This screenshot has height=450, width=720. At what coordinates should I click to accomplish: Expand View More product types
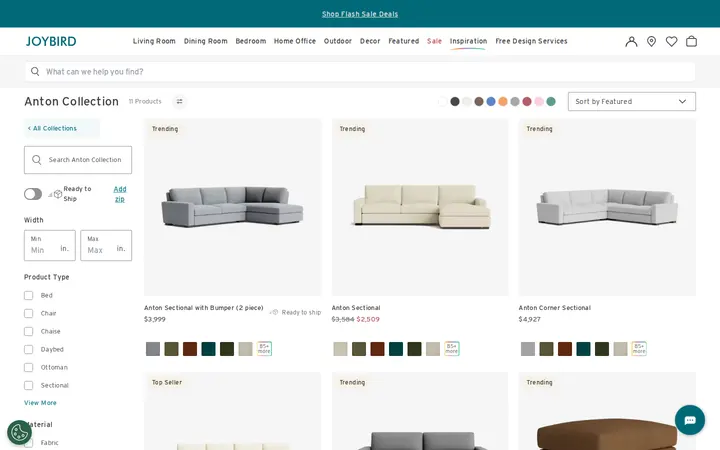[x=40, y=403]
